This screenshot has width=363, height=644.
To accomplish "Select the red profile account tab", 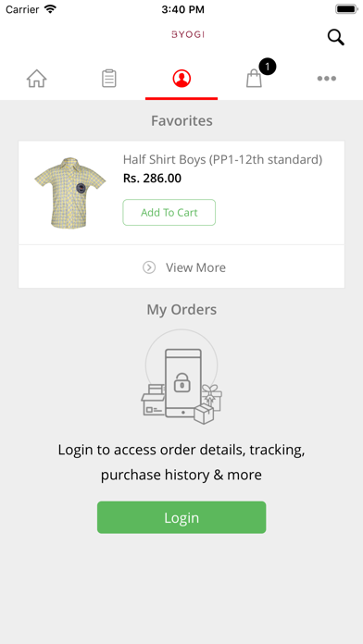I will pos(181,78).
